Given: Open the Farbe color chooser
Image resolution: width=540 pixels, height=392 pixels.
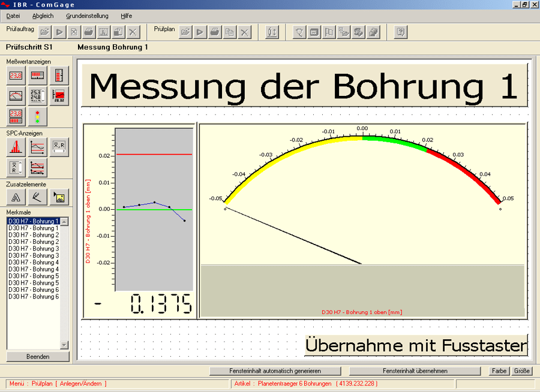Looking at the screenshot, I should [499, 371].
